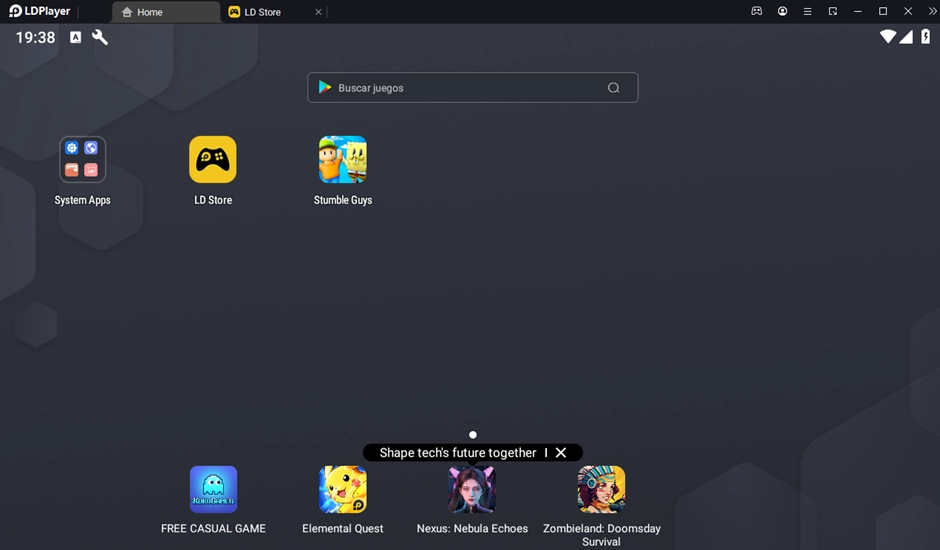Screen dimensions: 940x550
Task: Click the 19:38 clock
Action: (35, 37)
